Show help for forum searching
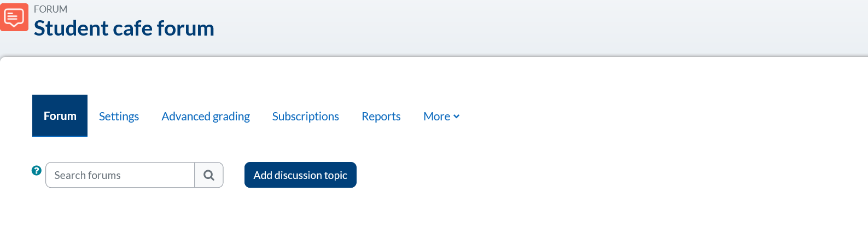 37,170
